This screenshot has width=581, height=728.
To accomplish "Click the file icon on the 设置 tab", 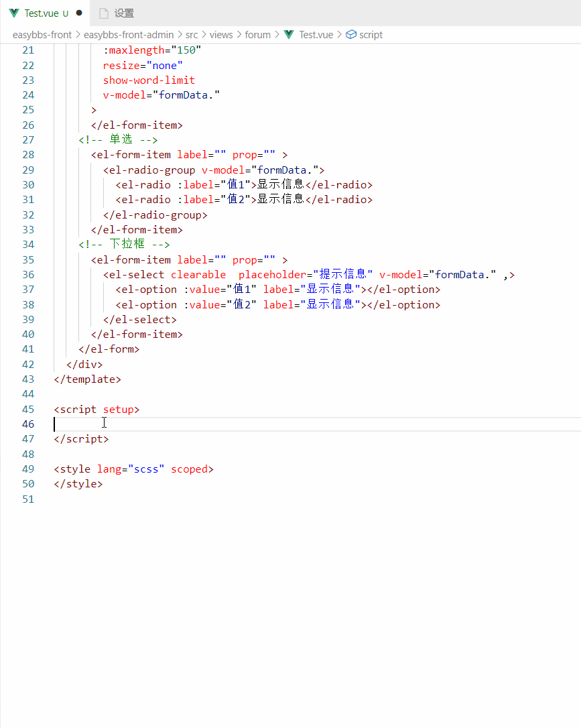I will click(x=104, y=13).
